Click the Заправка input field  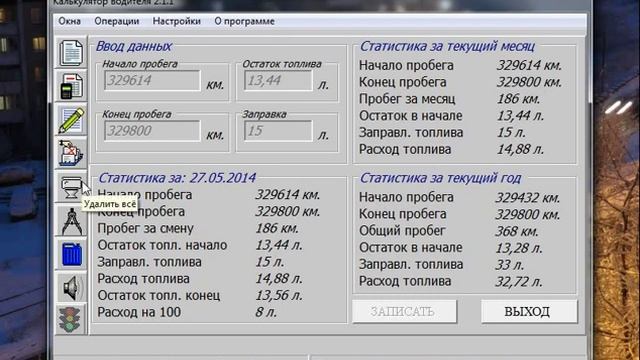pos(278,131)
